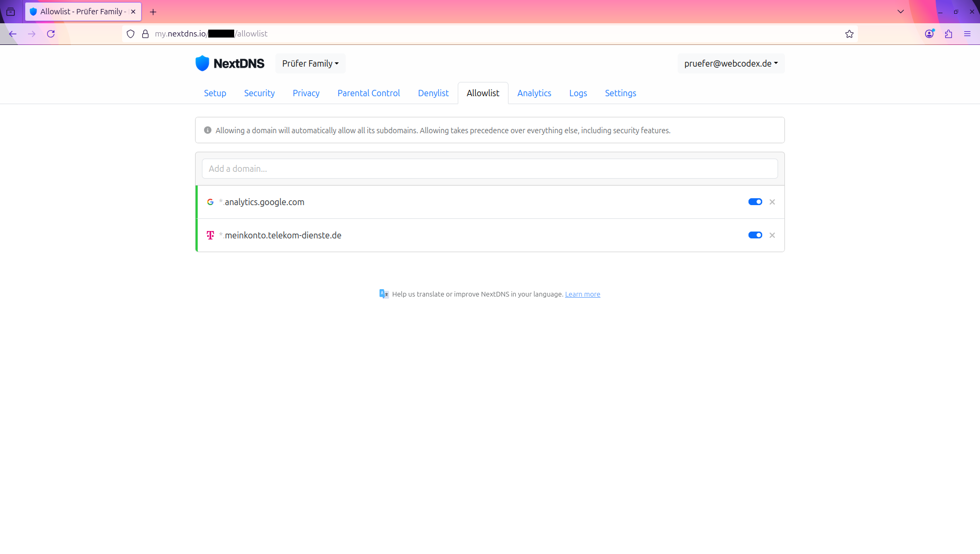Disable the toggle for meinkonto.telekom-dienste.de

point(755,235)
